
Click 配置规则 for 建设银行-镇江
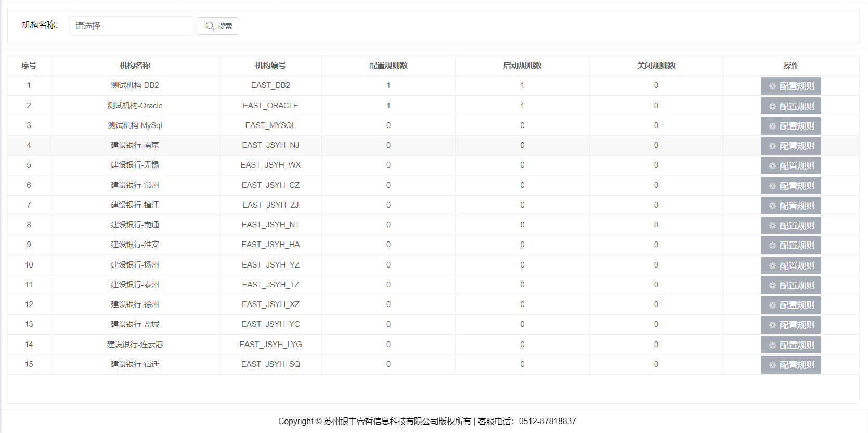(791, 206)
